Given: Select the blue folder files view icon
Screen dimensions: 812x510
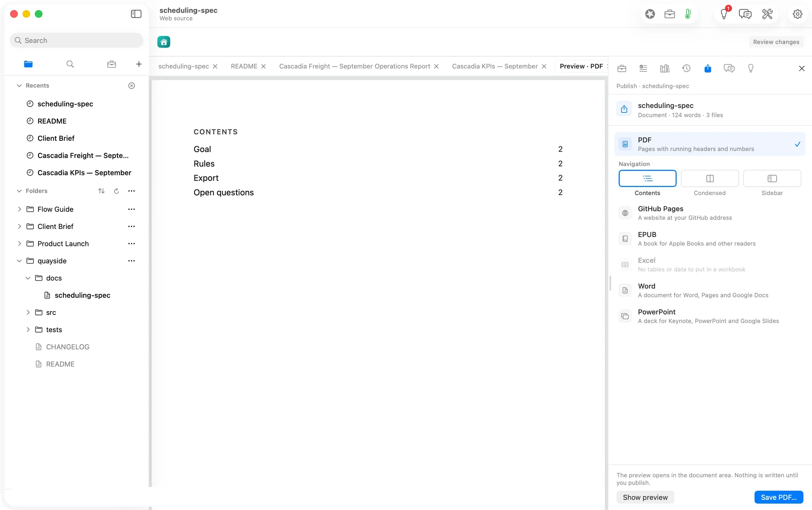Looking at the screenshot, I should (28, 64).
